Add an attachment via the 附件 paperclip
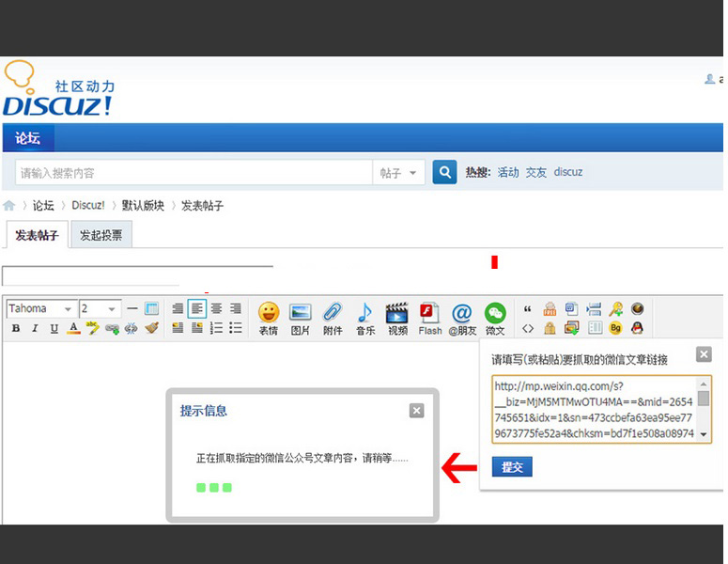This screenshot has width=728, height=564. pos(333,317)
